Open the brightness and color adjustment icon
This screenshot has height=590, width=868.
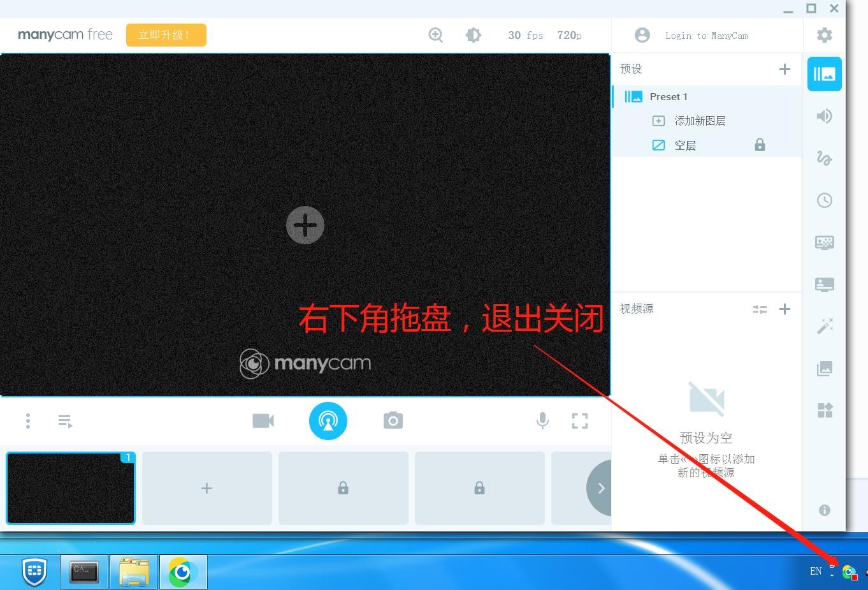click(x=474, y=35)
